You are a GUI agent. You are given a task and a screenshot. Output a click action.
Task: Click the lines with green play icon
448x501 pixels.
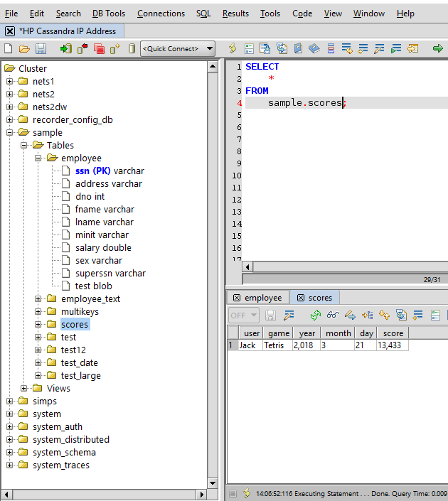[x=396, y=48]
